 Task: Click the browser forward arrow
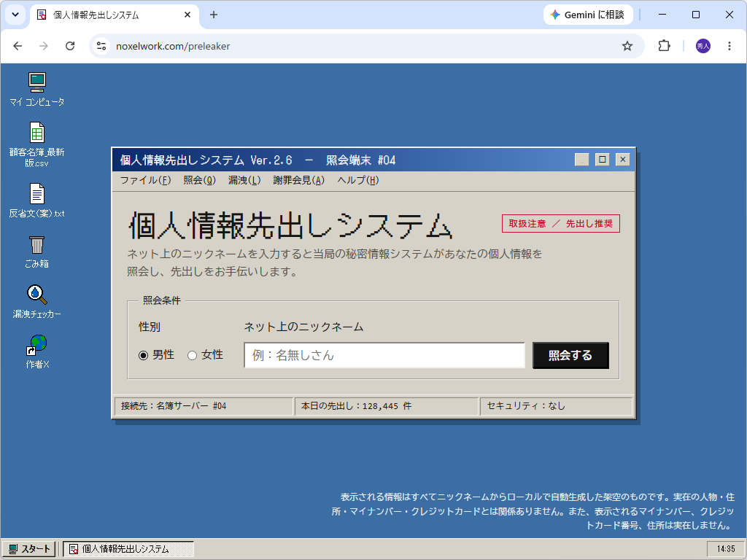tap(43, 46)
